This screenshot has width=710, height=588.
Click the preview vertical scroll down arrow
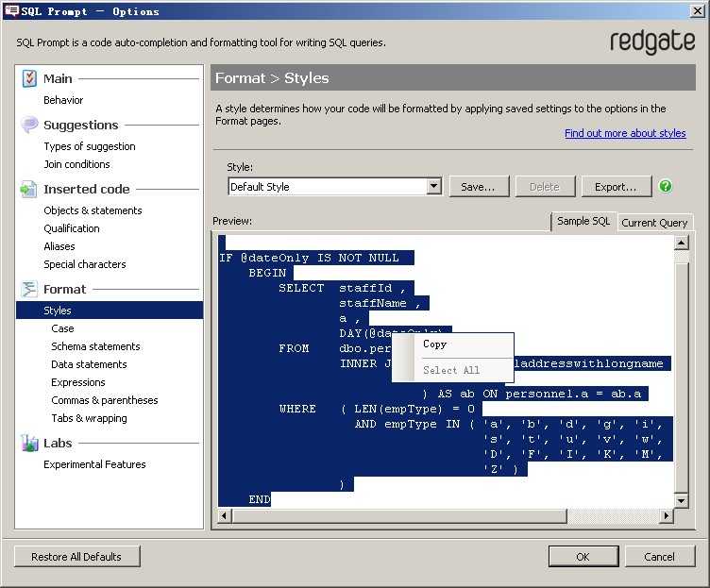pos(681,500)
